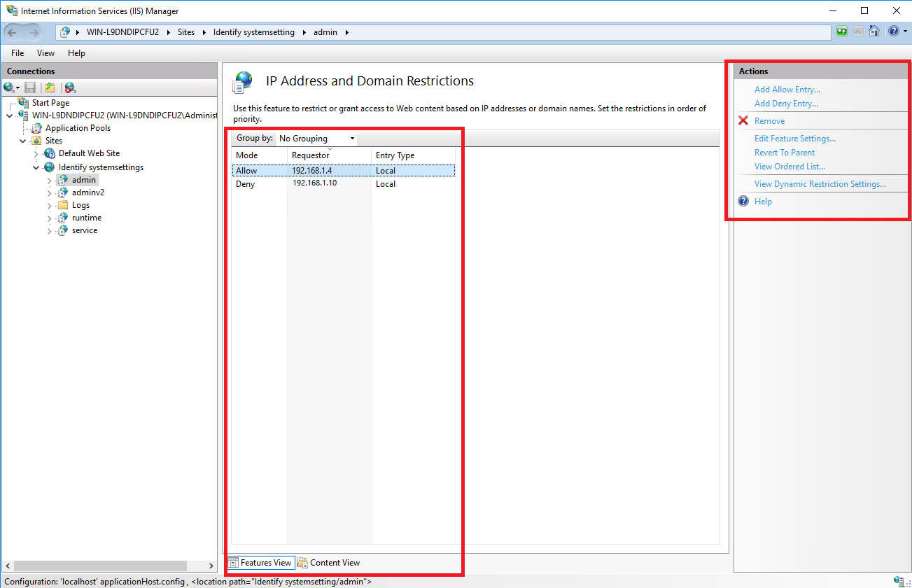This screenshot has height=588, width=912.
Task: Select the Deny 192.168.1.10 entry row
Action: point(344,184)
